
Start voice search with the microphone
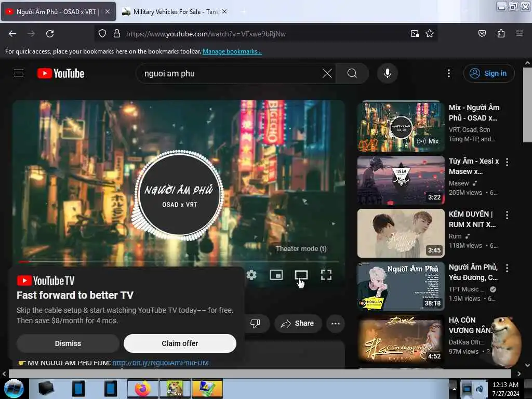(x=387, y=73)
